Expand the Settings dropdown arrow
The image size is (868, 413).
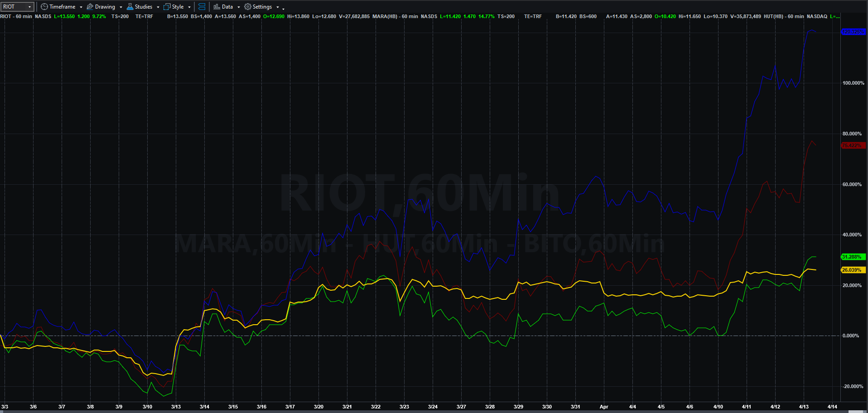pyautogui.click(x=278, y=7)
